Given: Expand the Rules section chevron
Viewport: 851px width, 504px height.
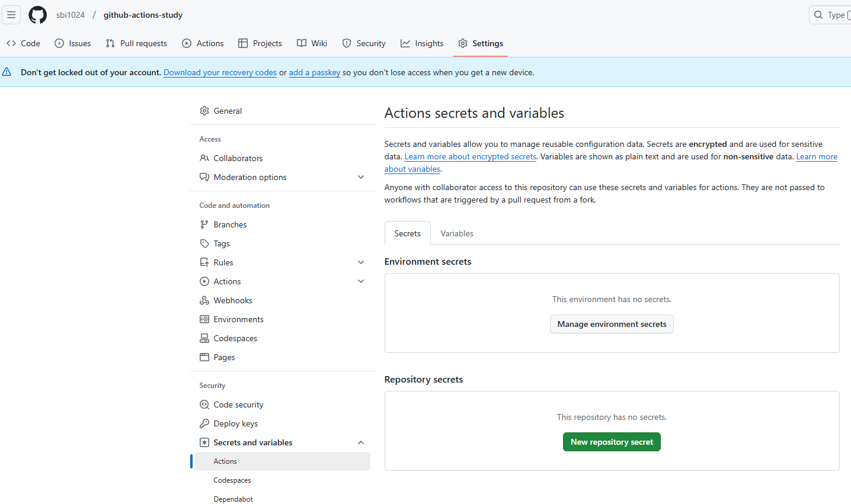Looking at the screenshot, I should coord(361,262).
